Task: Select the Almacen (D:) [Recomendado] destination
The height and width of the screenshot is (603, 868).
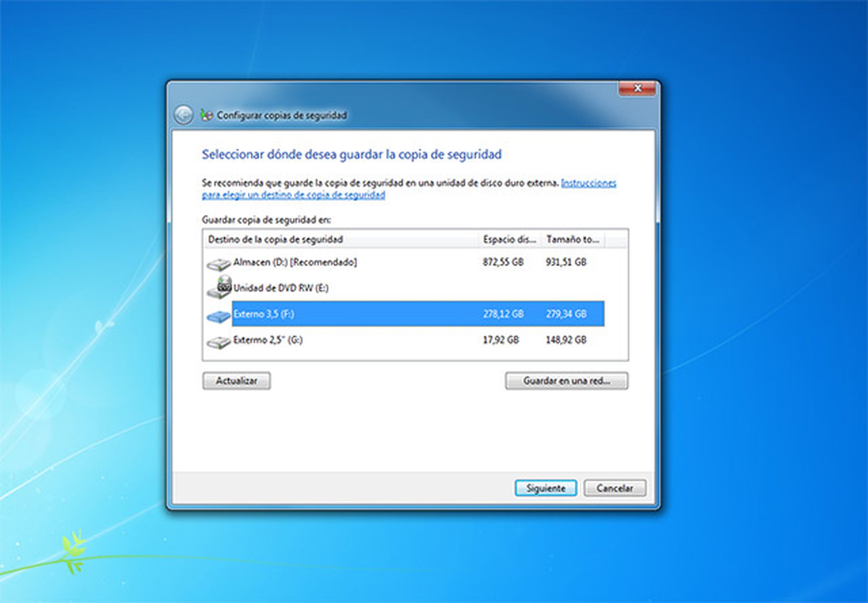Action: (295, 262)
